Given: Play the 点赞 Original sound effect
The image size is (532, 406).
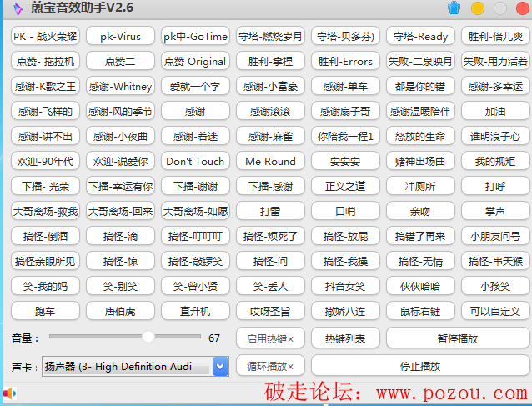Looking at the screenshot, I should click(195, 62).
